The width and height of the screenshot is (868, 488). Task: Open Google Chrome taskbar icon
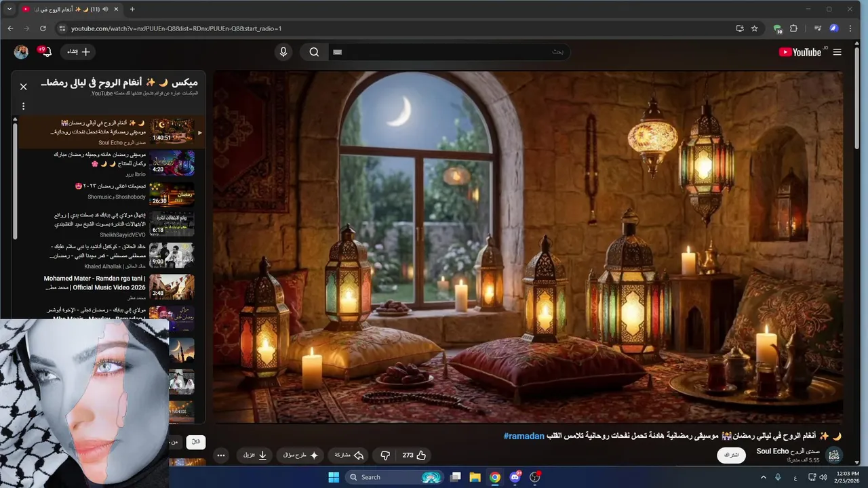point(495,477)
